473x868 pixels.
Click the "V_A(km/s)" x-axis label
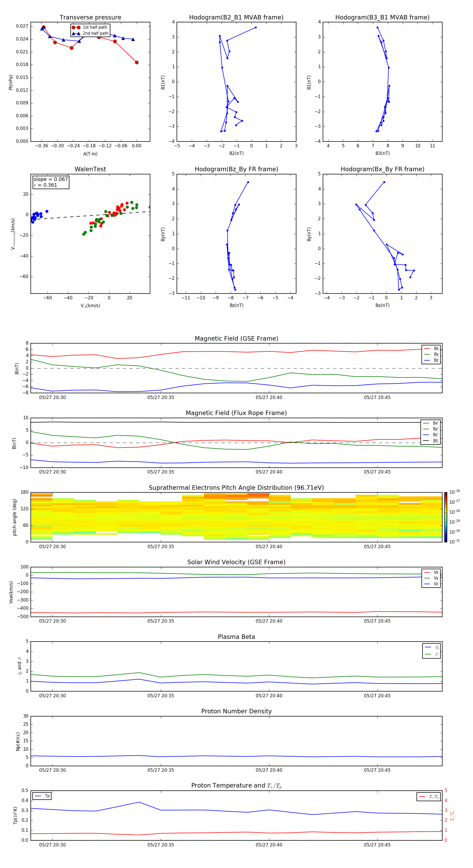click(90, 306)
